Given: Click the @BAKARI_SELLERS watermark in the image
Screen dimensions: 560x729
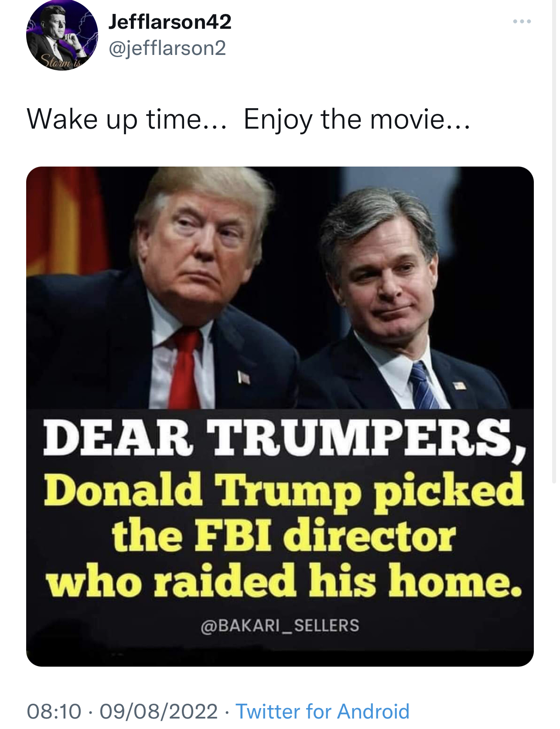Looking at the screenshot, I should click(x=280, y=625).
